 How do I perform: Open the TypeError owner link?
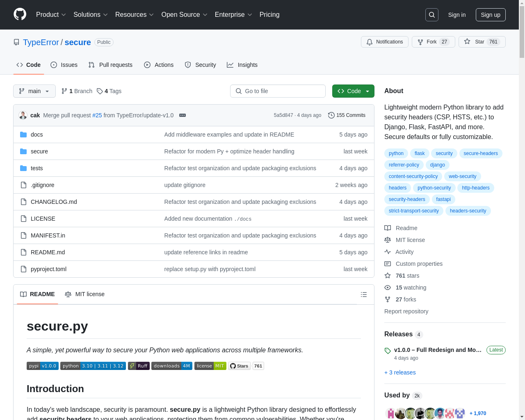[x=41, y=42]
